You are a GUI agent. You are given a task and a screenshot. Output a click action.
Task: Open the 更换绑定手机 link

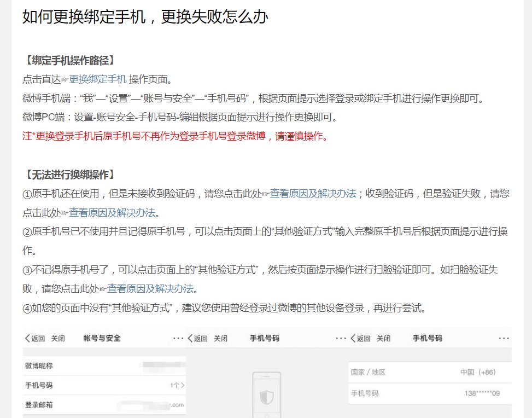tap(98, 79)
